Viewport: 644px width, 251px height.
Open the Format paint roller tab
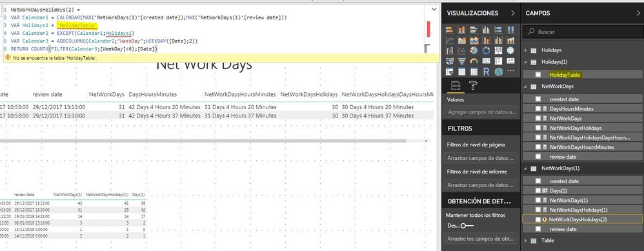pos(473,85)
